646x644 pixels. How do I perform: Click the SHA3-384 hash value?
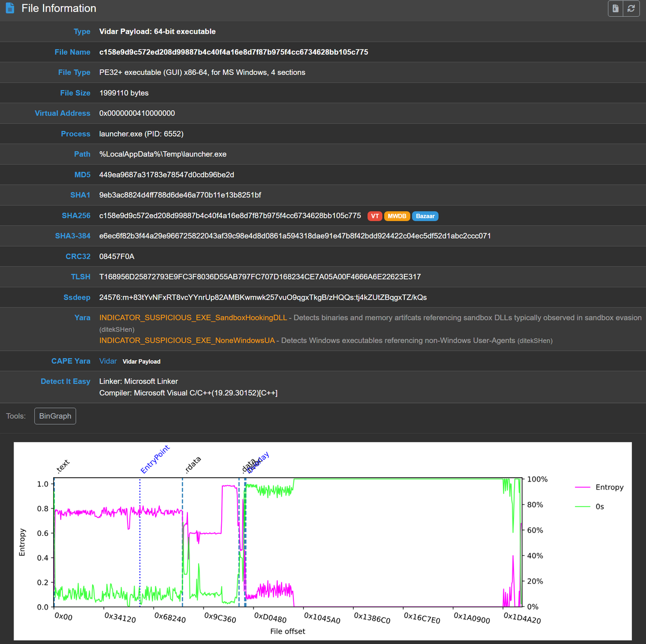pyautogui.click(x=295, y=236)
